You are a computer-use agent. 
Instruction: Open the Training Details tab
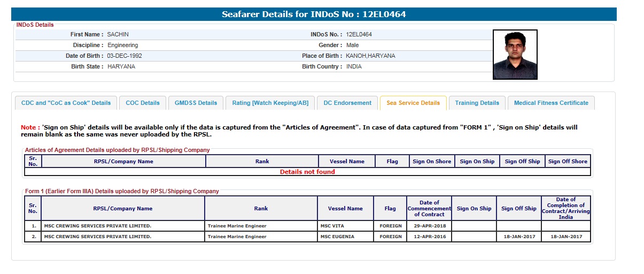pos(477,103)
